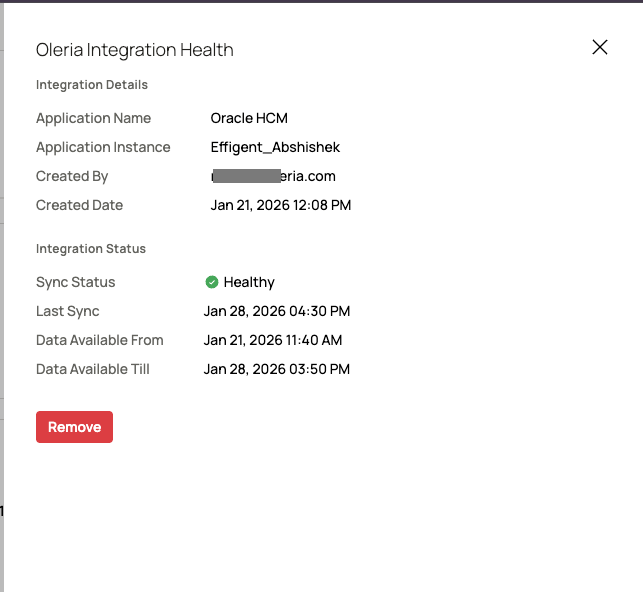The height and width of the screenshot is (592, 643).
Task: Click the 'Effigent_Abshishek' instance value
Action: point(275,147)
